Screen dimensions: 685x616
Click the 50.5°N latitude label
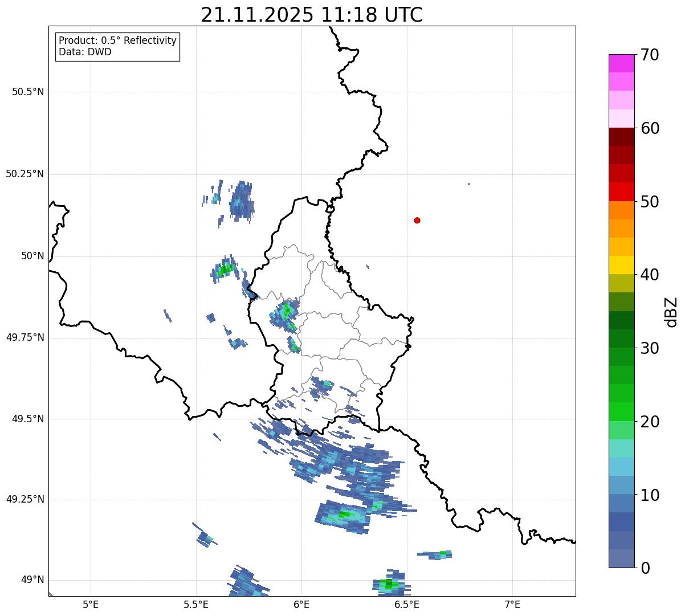coord(28,92)
